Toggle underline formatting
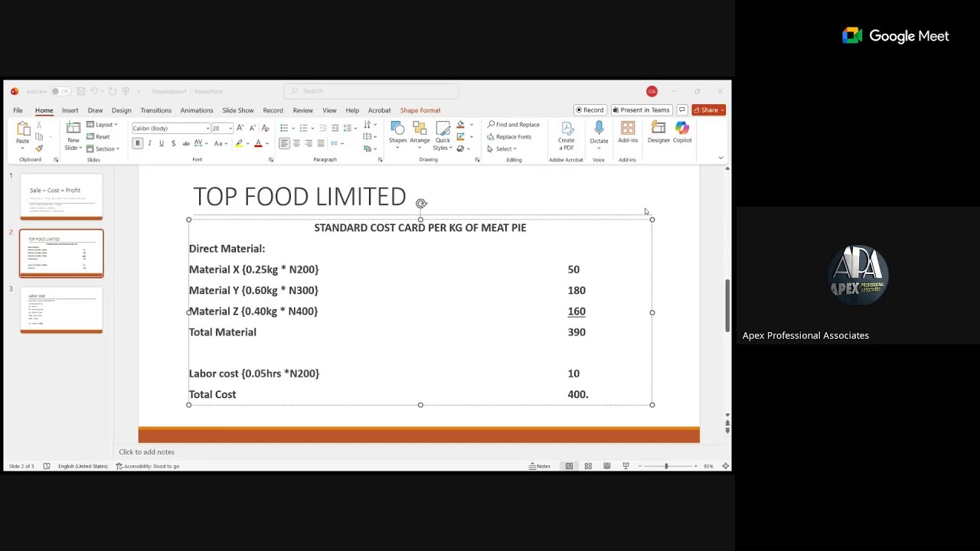Screen dimensions: 980x551 tap(161, 143)
